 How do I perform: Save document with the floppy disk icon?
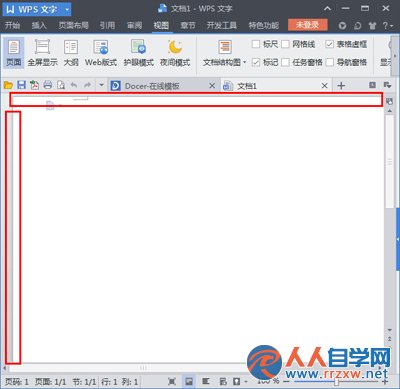(x=21, y=86)
